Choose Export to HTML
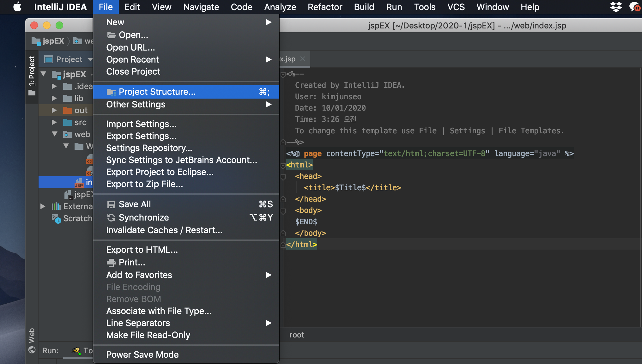The height and width of the screenshot is (364, 642). point(186,250)
